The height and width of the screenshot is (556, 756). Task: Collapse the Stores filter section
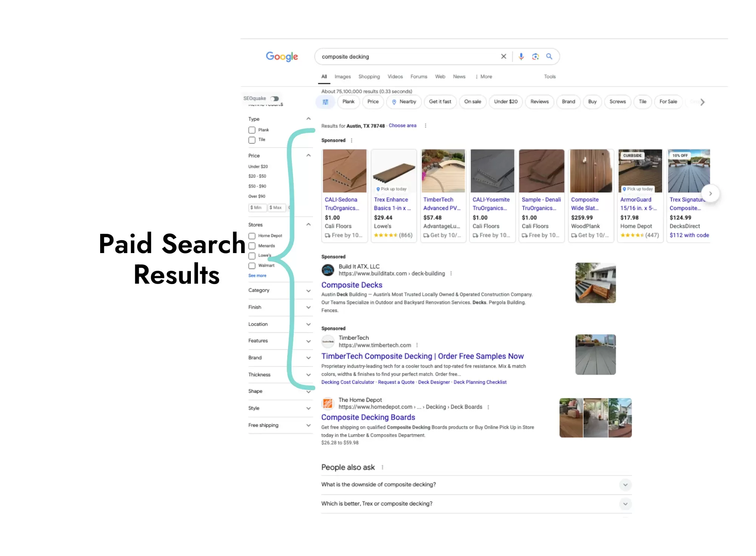click(308, 224)
